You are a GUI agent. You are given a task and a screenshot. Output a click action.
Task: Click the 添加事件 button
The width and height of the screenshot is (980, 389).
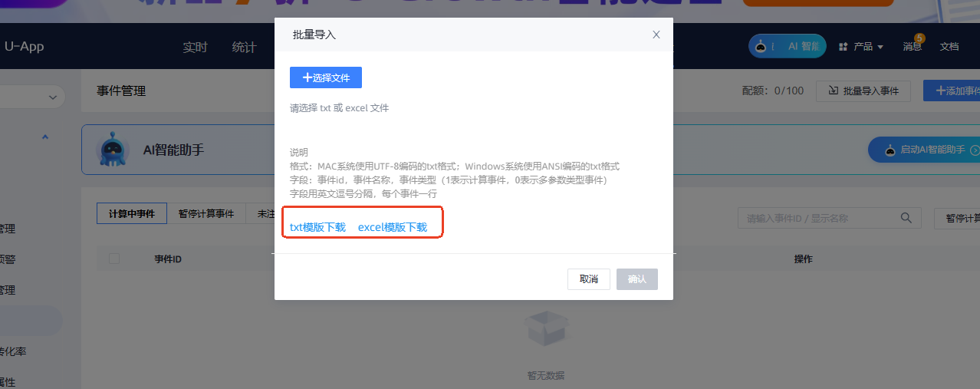coord(952,91)
